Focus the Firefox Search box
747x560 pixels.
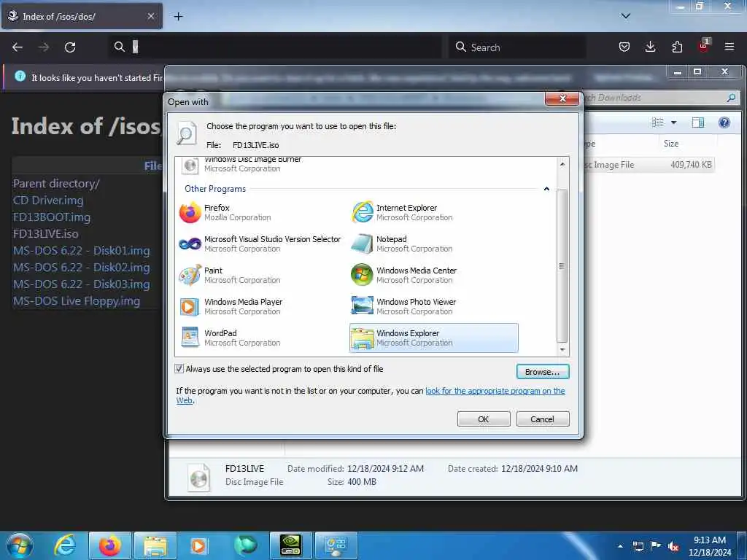coord(517,47)
